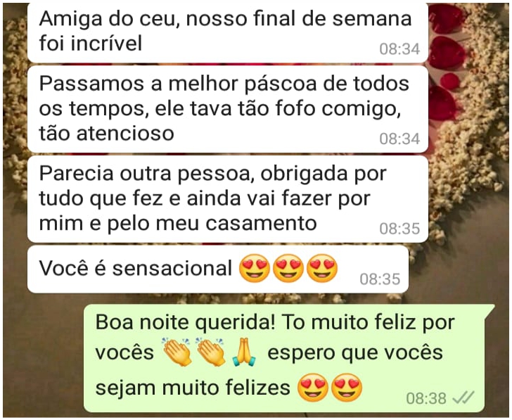Image resolution: width=512 pixels, height=420 pixels.
Task: Tap the first clapping hands emoji
Action: 177,352
